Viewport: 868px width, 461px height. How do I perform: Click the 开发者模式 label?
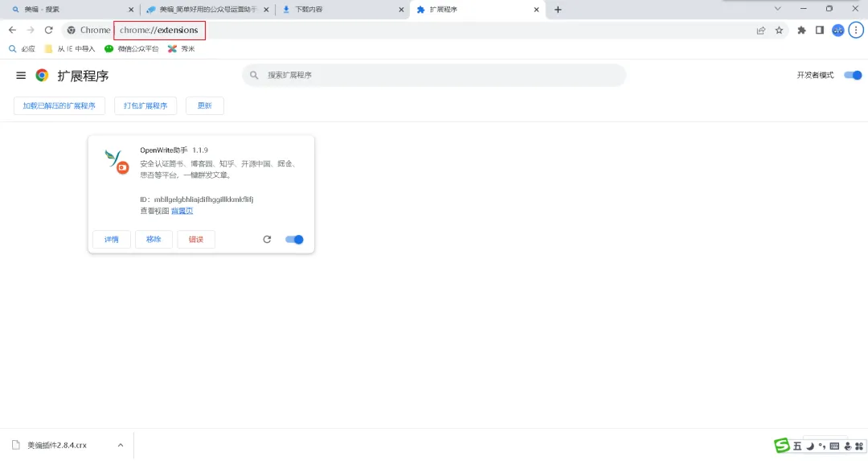815,75
